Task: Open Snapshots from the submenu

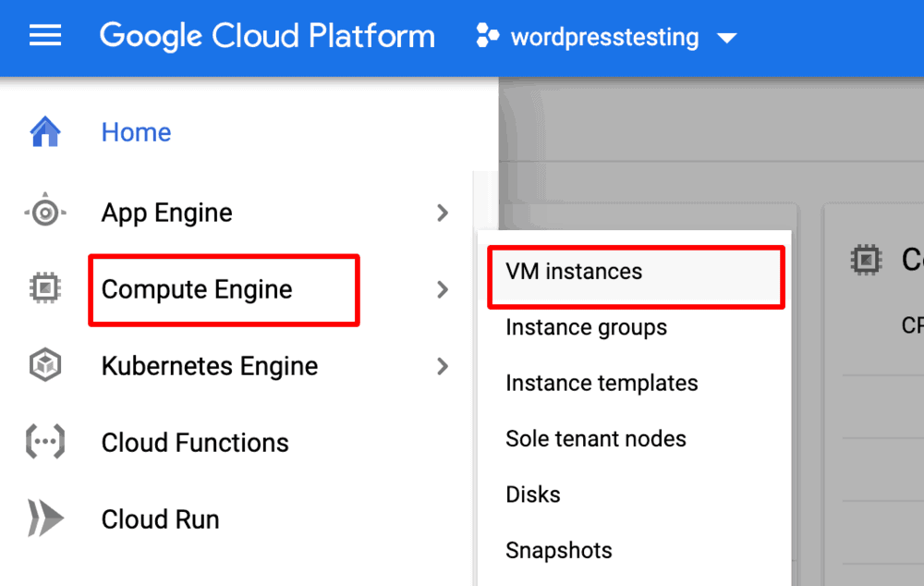Action: 558,550
